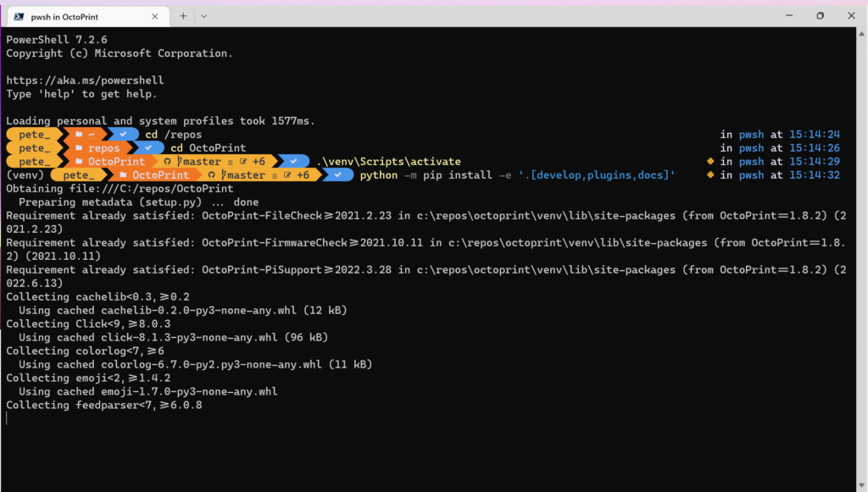Click the home folder icon beside the tilde
The image size is (868, 492).
[x=79, y=135]
